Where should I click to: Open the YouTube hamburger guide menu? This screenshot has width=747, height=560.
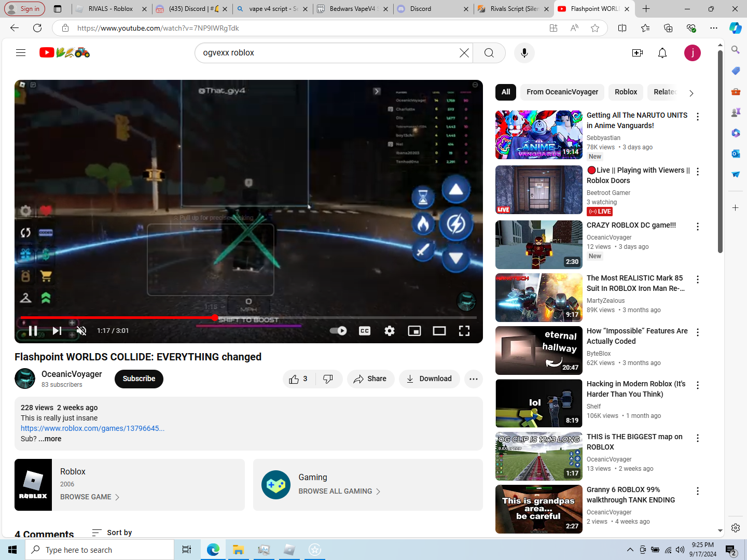click(21, 52)
